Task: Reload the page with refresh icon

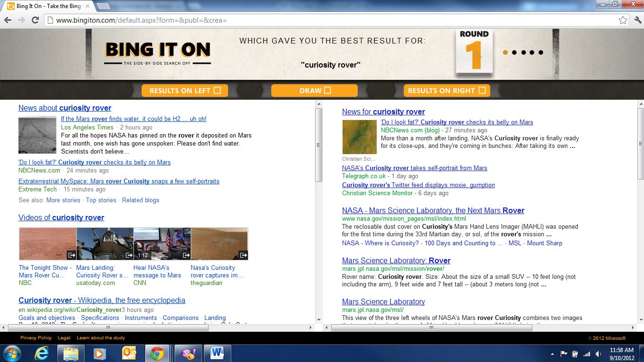Action: coord(35,20)
